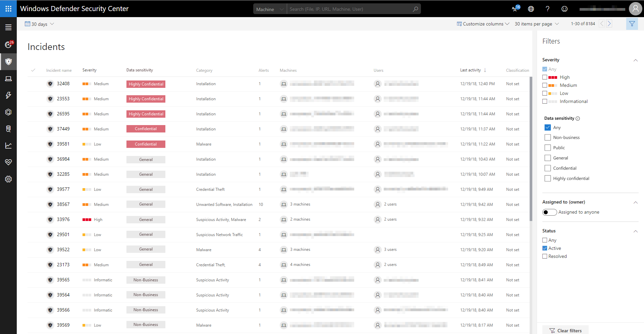Open the Security operations dashboard icon
Viewport: 644px width, 334px height.
(x=8, y=45)
